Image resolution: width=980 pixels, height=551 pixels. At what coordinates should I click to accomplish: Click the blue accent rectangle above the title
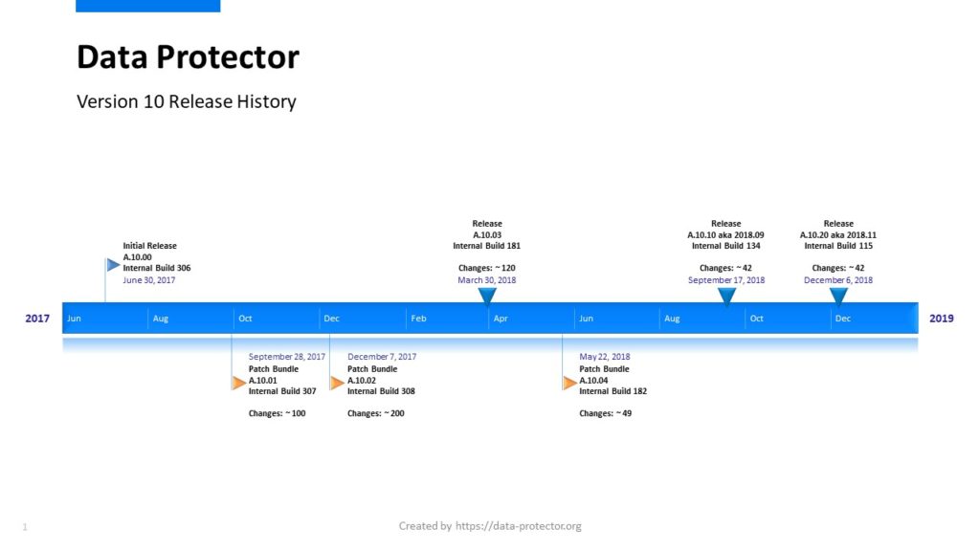pos(147,6)
